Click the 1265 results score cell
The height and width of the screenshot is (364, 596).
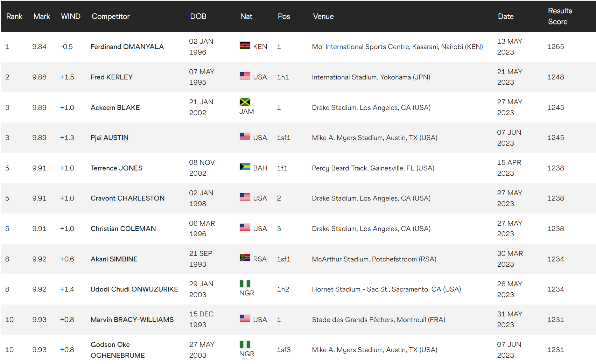click(x=555, y=47)
